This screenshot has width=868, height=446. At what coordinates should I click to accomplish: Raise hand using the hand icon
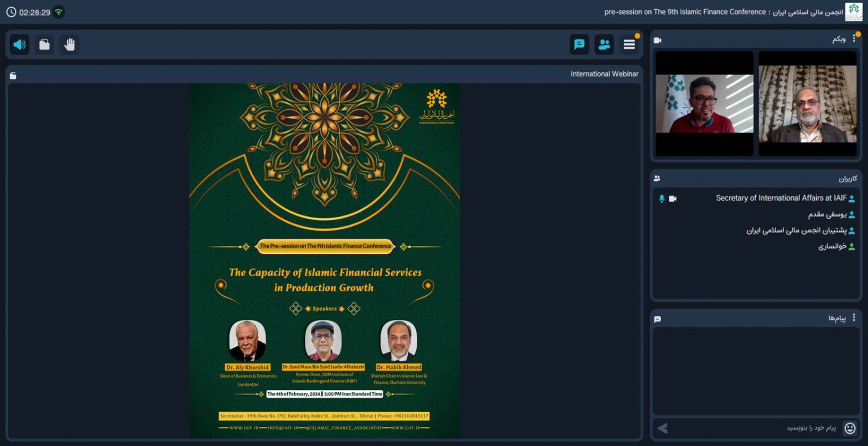coord(69,44)
